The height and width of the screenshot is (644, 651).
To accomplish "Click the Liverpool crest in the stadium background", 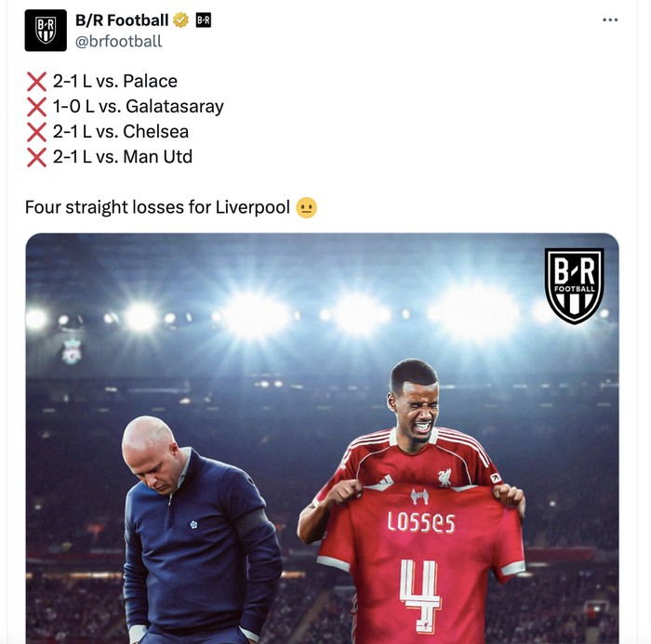I will [x=72, y=351].
